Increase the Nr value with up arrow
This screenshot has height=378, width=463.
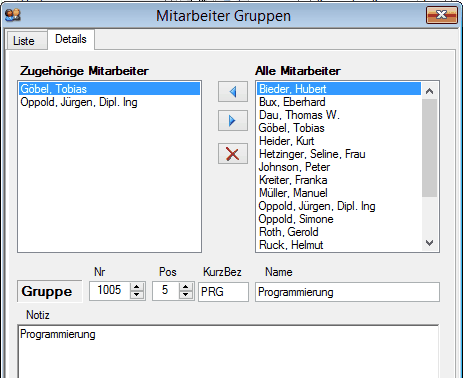[x=137, y=287]
